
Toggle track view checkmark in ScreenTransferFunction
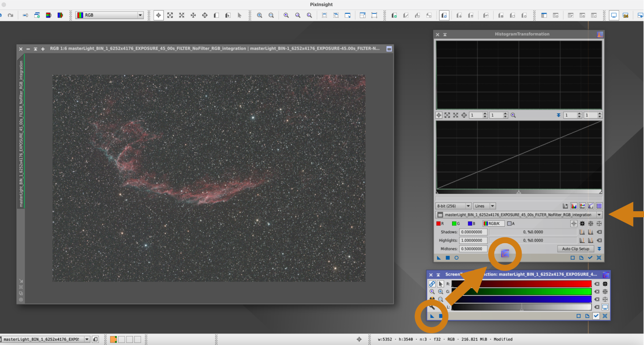coord(596,316)
